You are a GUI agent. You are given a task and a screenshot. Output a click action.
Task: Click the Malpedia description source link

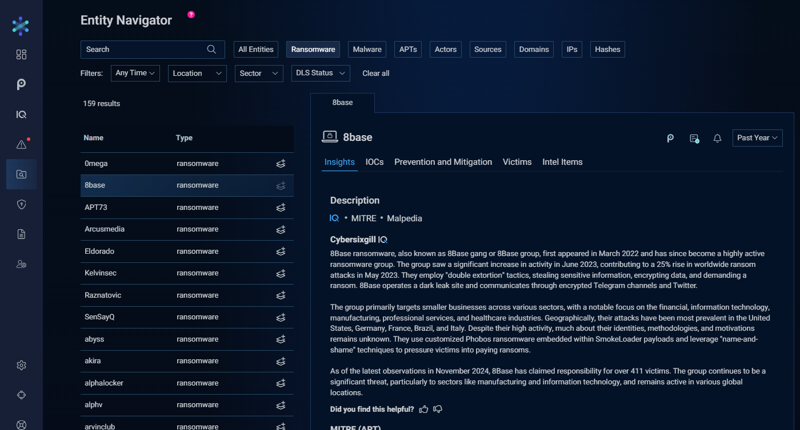[x=404, y=218]
